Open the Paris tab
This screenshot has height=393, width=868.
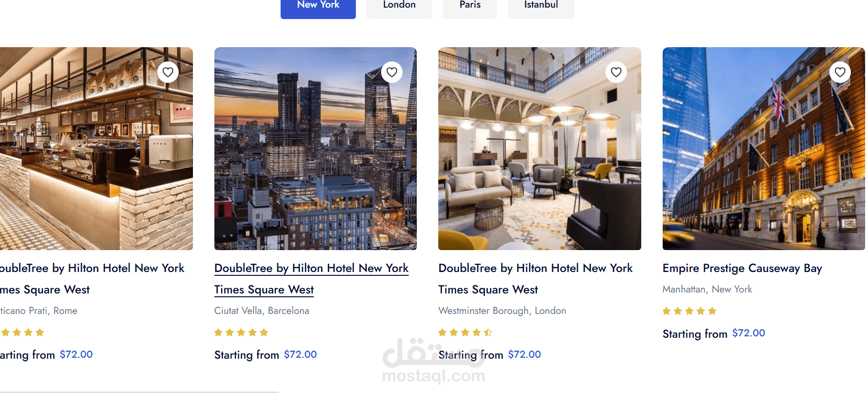[470, 7]
